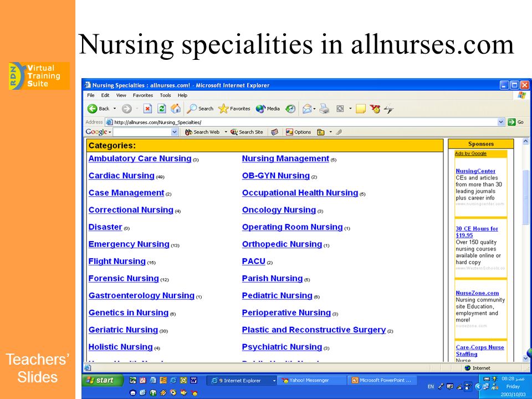532x399 pixels.
Task: Open the Google search box dropdown
Action: coord(175,132)
